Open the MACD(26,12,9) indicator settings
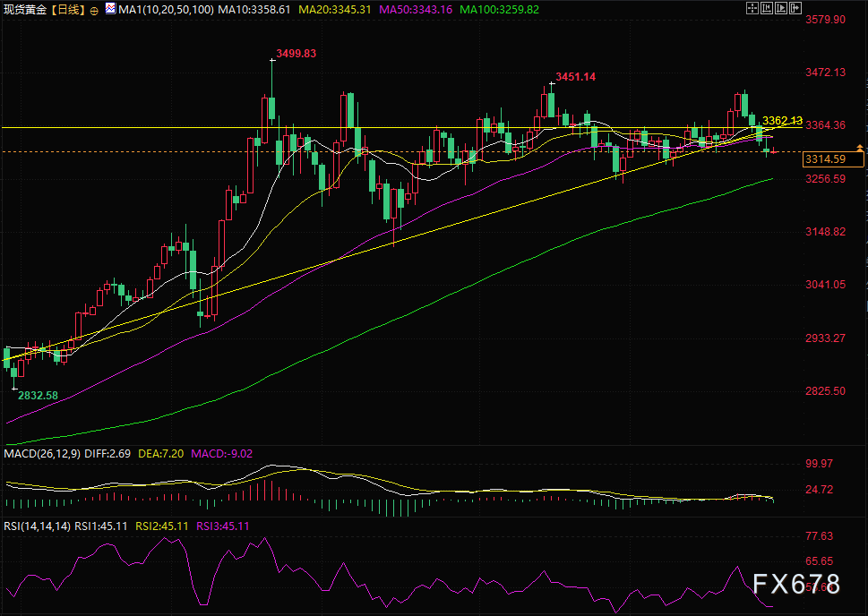868x616 pixels. [42, 454]
